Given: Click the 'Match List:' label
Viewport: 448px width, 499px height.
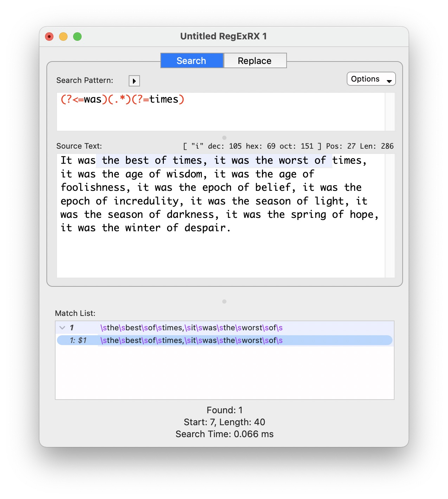Looking at the screenshot, I should pyautogui.click(x=75, y=313).
